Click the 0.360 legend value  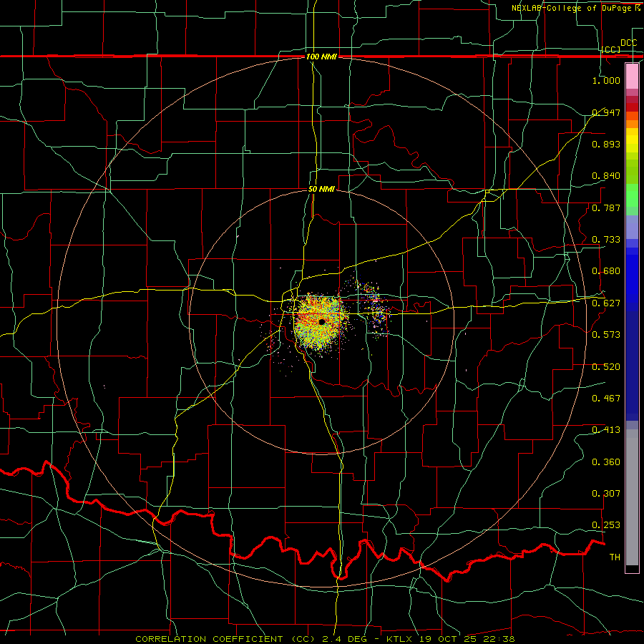pos(606,462)
